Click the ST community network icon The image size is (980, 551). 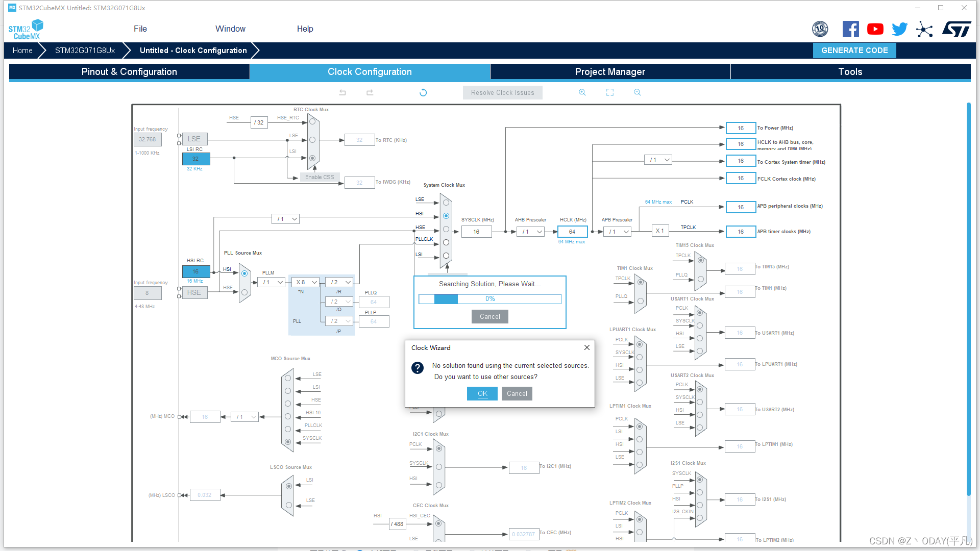(924, 29)
